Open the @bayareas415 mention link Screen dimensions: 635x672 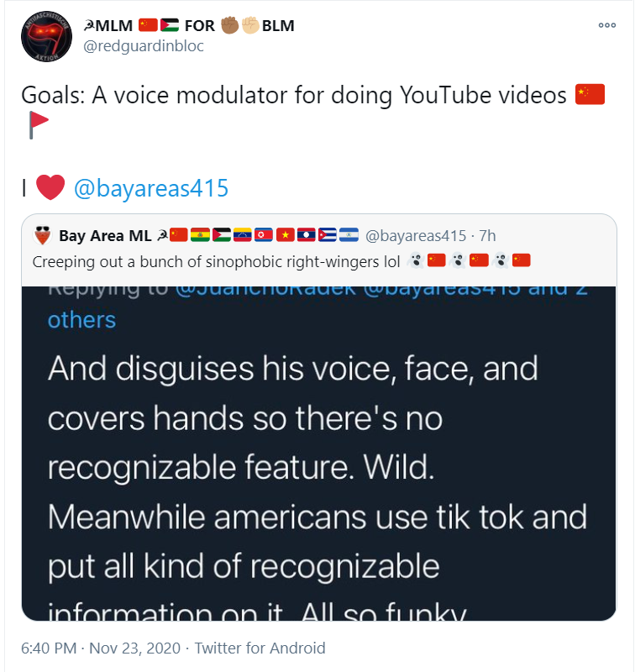coord(151,188)
